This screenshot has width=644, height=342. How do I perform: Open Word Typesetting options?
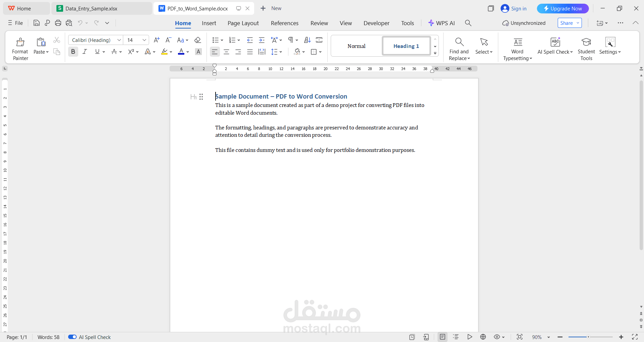pyautogui.click(x=517, y=48)
